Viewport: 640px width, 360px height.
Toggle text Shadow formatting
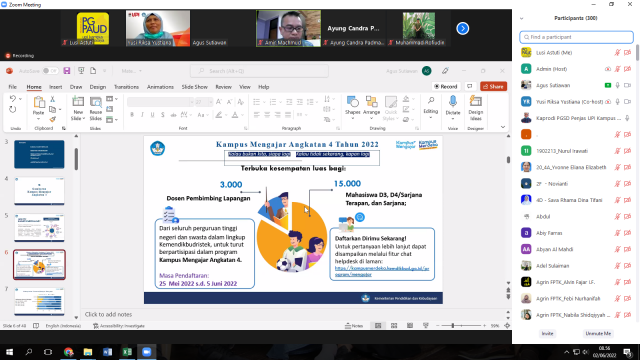pos(162,115)
